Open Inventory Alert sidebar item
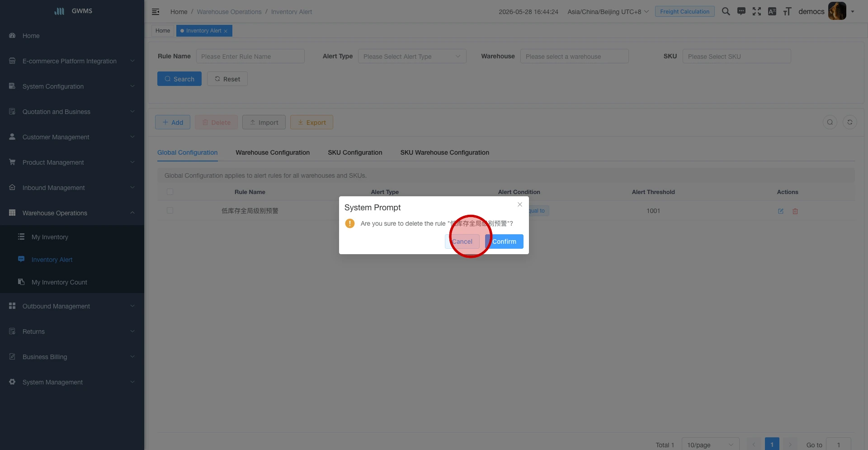Viewport: 868px width, 450px height. pyautogui.click(x=72, y=260)
